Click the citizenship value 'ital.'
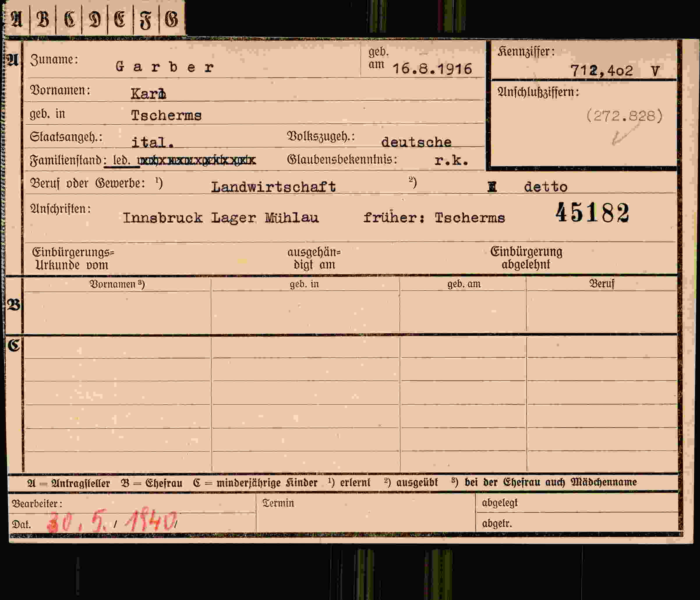Viewport: 700px width, 600px height. coord(153,142)
